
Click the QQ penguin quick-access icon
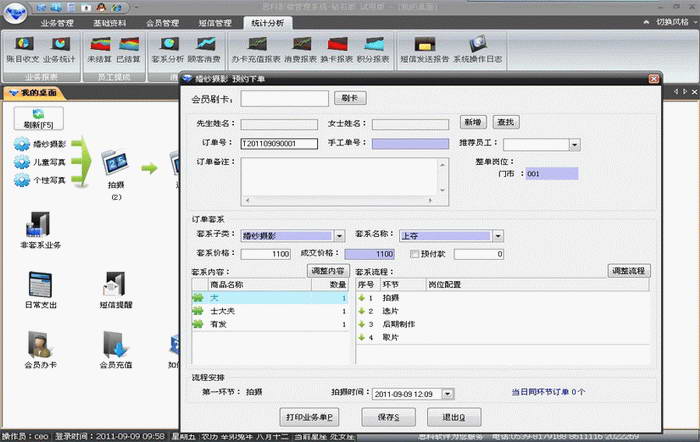click(102, 7)
